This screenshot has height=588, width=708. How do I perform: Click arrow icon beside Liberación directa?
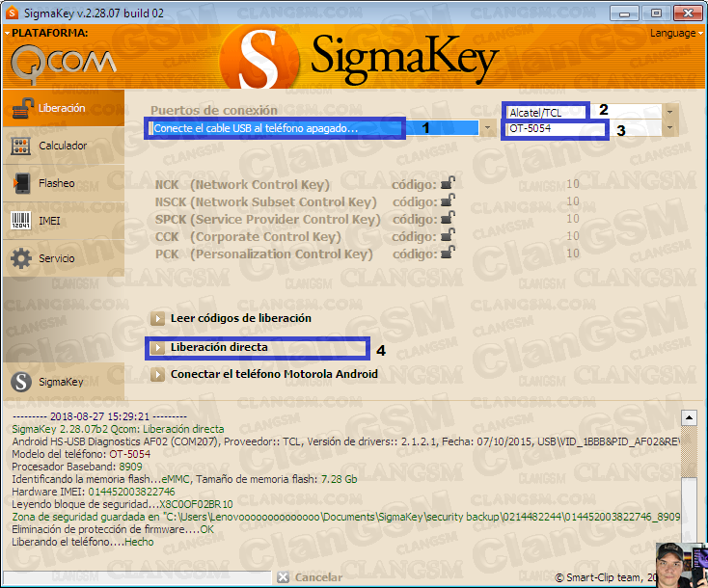pos(157,347)
